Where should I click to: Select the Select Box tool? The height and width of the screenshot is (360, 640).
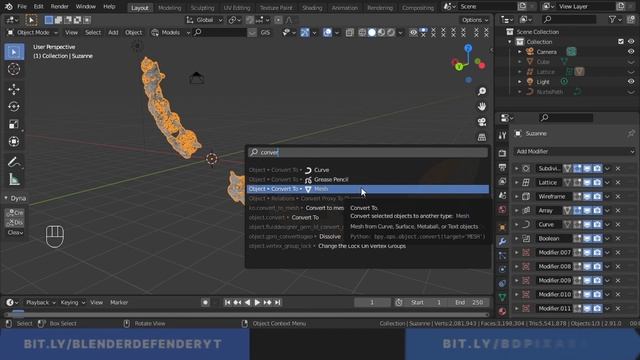click(14, 52)
